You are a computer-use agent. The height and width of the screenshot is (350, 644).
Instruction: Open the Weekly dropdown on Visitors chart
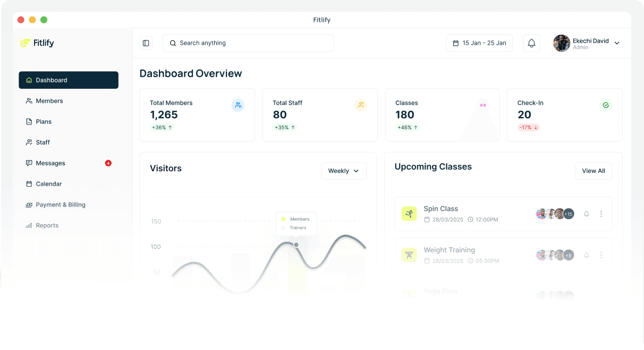click(344, 171)
